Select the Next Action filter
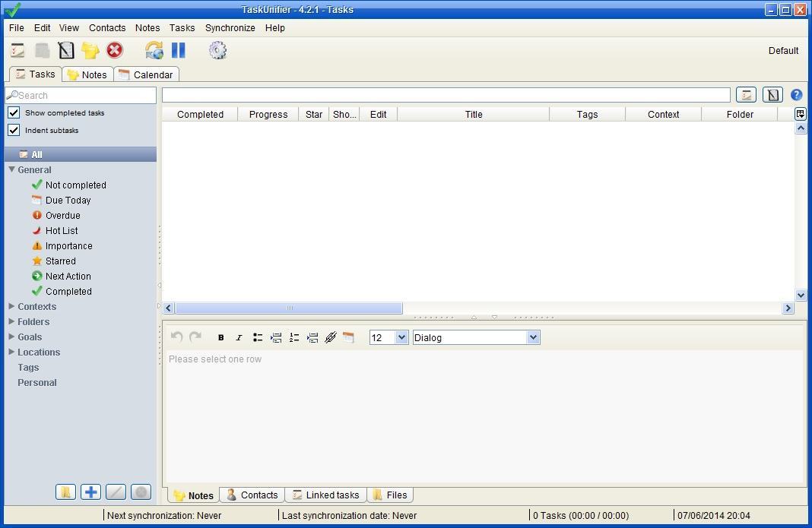 68,276
